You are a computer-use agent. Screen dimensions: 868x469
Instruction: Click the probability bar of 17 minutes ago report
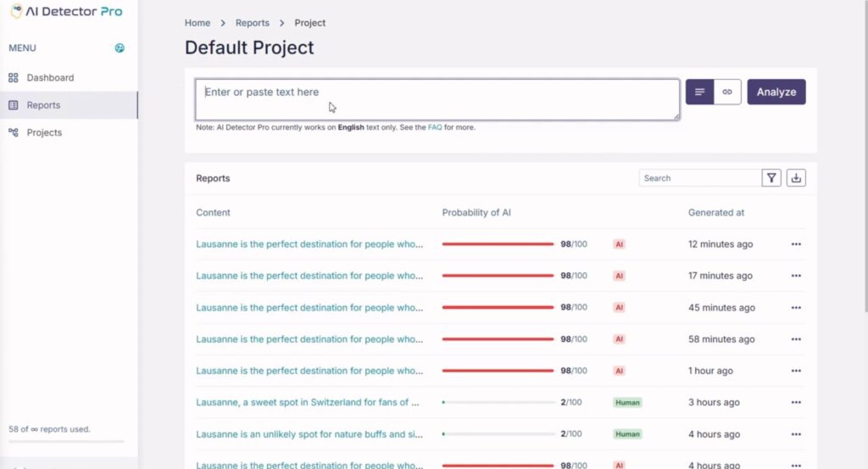(498, 276)
